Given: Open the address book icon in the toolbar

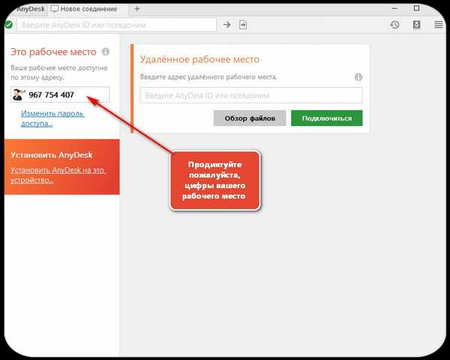Looking at the screenshot, I should tap(417, 25).
